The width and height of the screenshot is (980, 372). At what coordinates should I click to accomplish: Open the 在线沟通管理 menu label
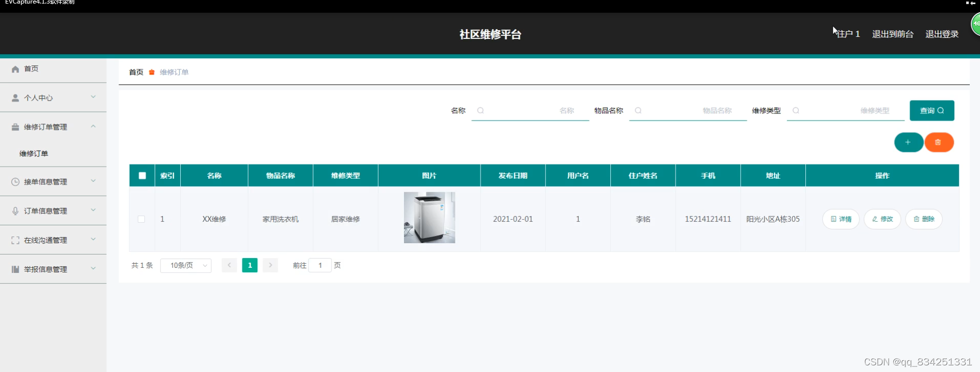tap(45, 240)
